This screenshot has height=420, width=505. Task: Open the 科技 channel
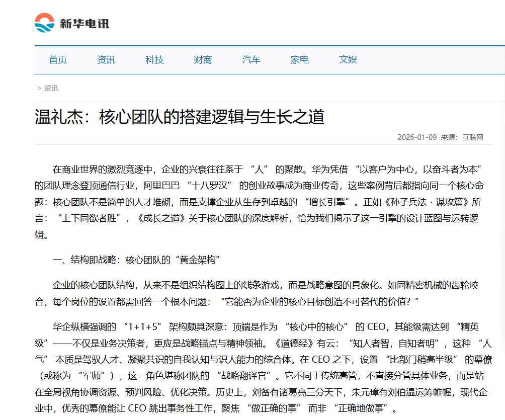(153, 59)
